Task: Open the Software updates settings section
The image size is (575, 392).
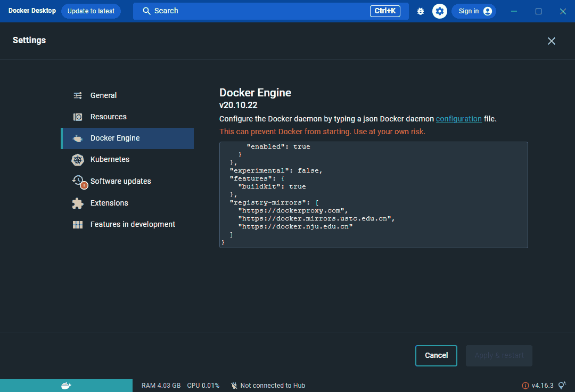Action: pyautogui.click(x=121, y=181)
